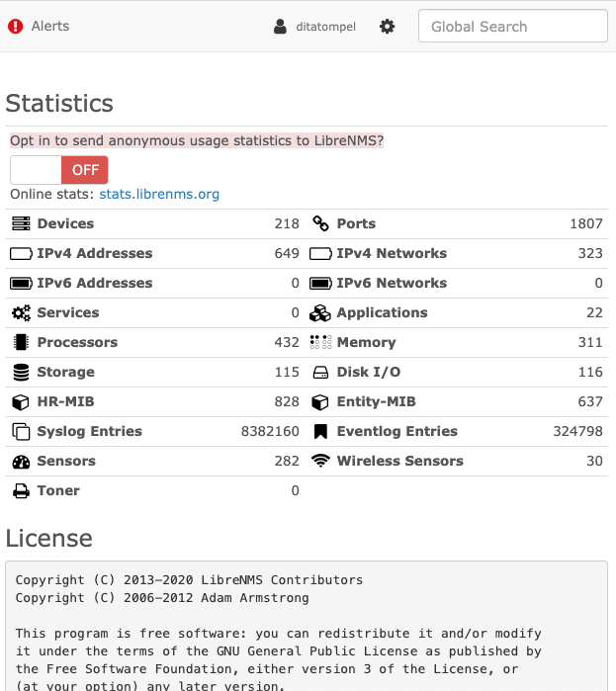
Task: Click the Devices server icon
Action: coord(21,223)
